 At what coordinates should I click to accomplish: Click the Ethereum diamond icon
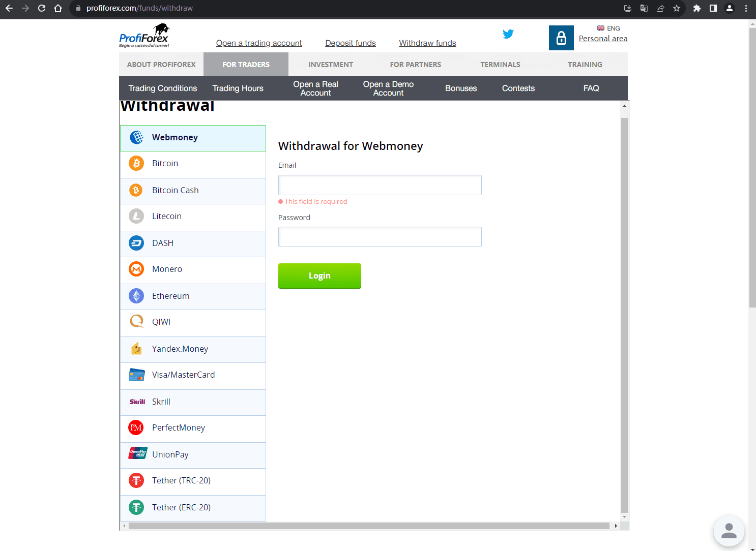pyautogui.click(x=136, y=296)
